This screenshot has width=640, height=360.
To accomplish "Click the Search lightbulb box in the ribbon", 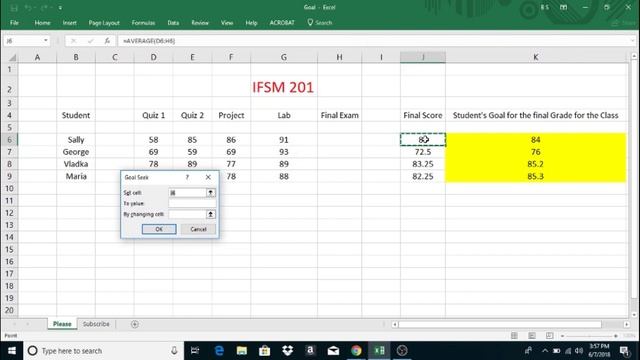I will 320,23.
